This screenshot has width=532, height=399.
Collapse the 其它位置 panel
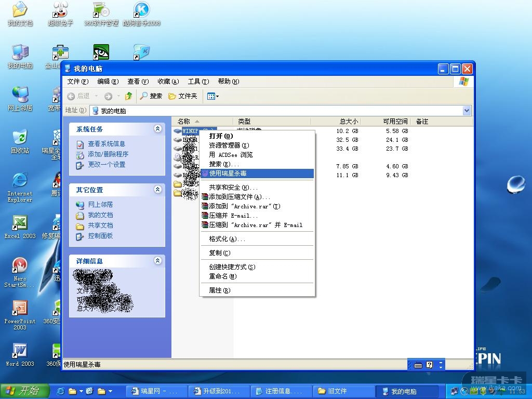[x=158, y=190]
